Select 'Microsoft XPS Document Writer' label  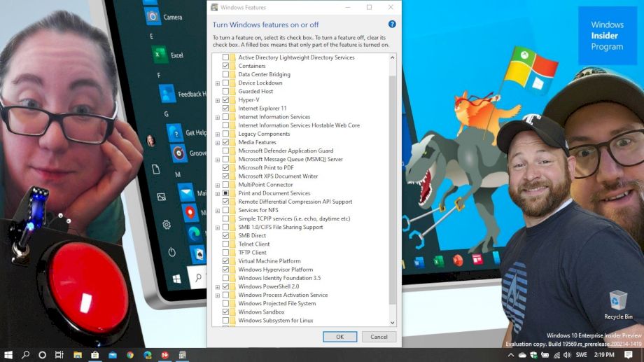click(278, 176)
